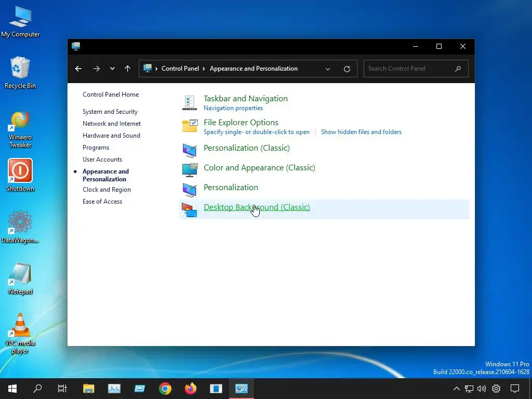Open Desktop Background (Classic) link
This screenshot has width=532, height=399.
(x=257, y=207)
